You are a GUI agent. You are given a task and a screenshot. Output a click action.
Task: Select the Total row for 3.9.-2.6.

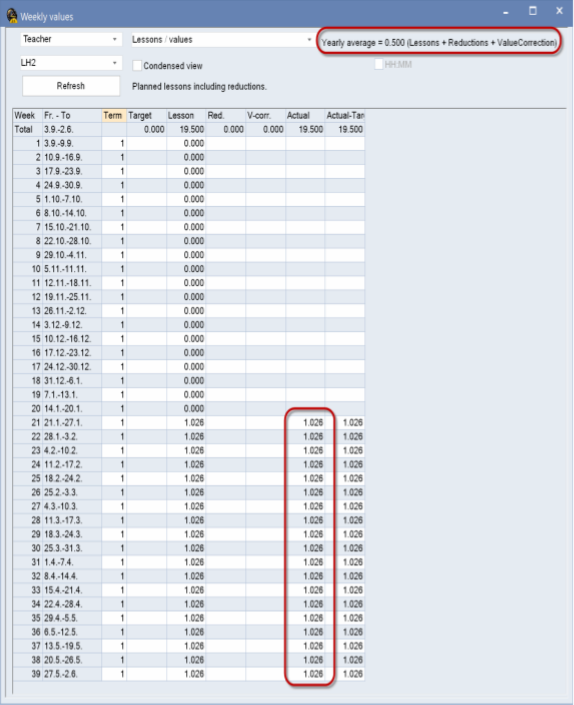pos(188,129)
